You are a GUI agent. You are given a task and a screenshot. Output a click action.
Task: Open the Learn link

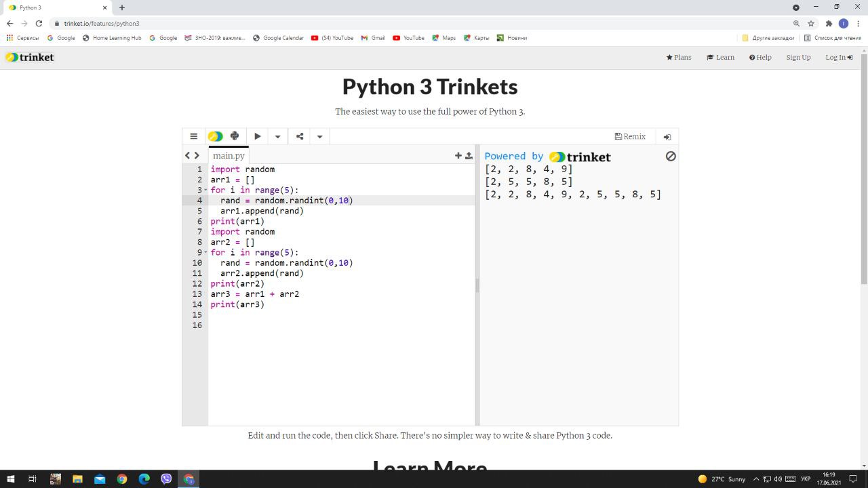(720, 57)
